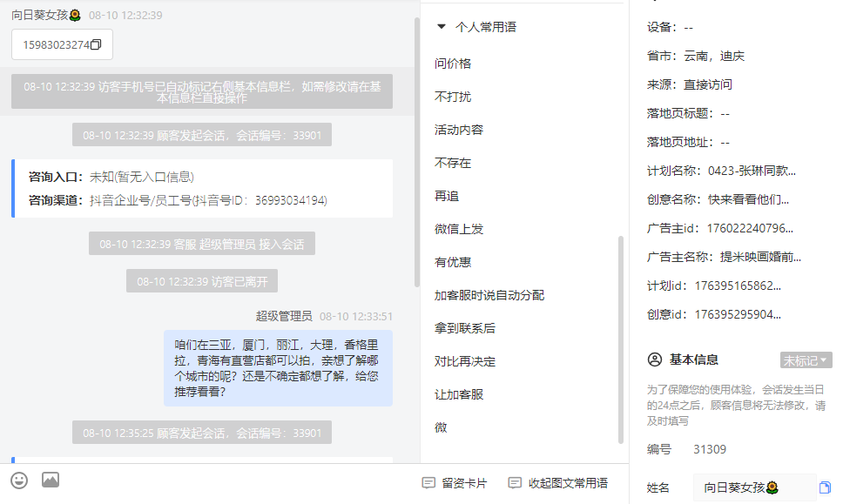Viewport: 843px width, 504px height.
Task: Select quick phrase 再追
Action: click(x=447, y=196)
